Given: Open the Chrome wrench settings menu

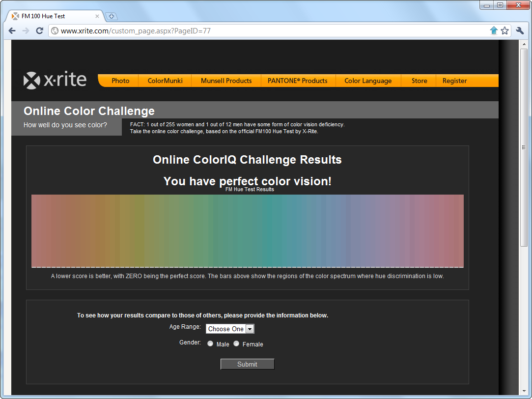Looking at the screenshot, I should [x=520, y=31].
